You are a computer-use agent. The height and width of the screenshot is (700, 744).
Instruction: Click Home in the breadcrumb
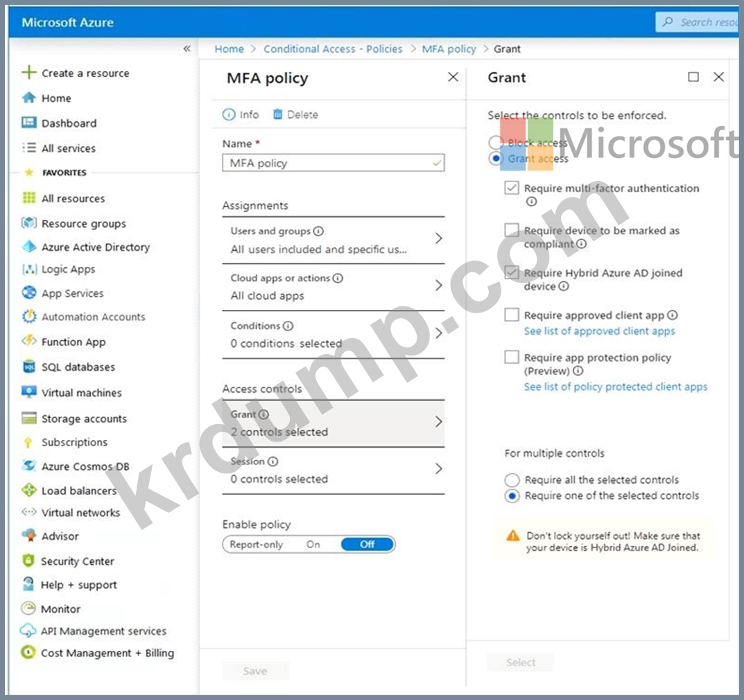tap(230, 49)
